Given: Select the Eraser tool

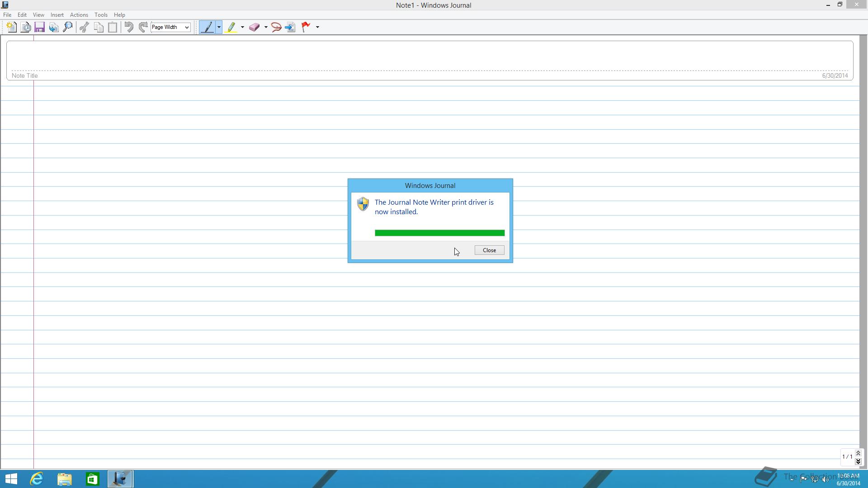Looking at the screenshot, I should point(255,27).
